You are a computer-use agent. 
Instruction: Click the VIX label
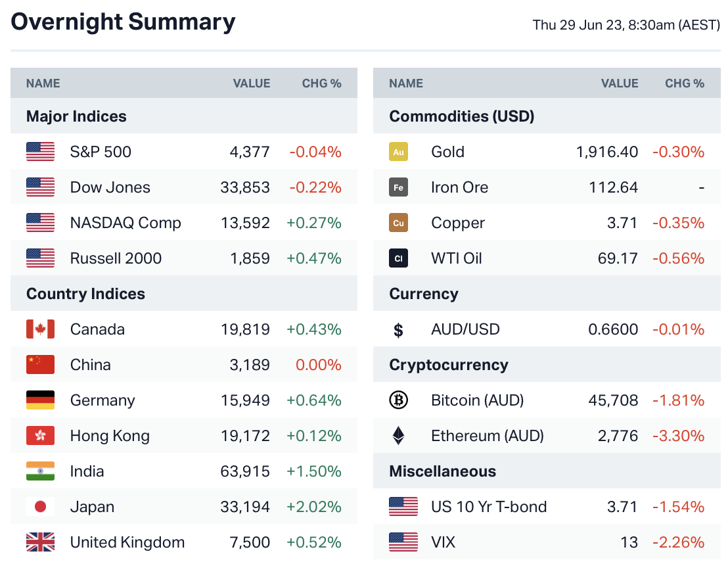(x=443, y=542)
